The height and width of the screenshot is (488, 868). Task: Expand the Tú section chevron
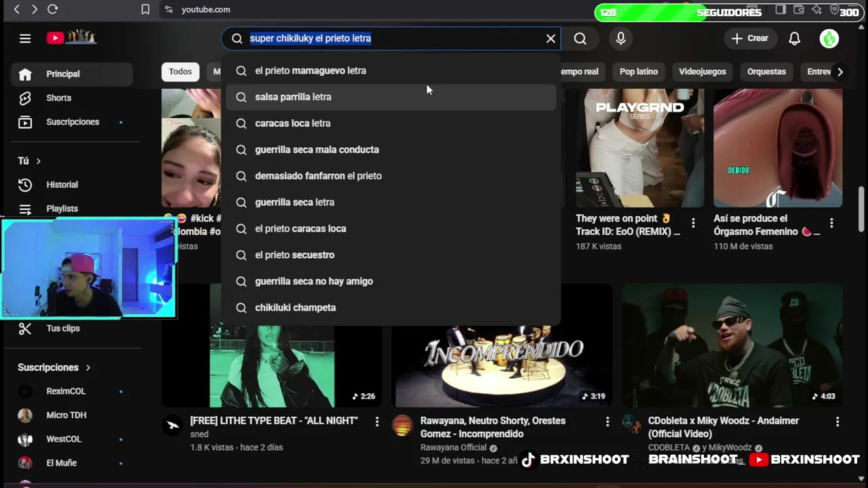click(x=38, y=161)
